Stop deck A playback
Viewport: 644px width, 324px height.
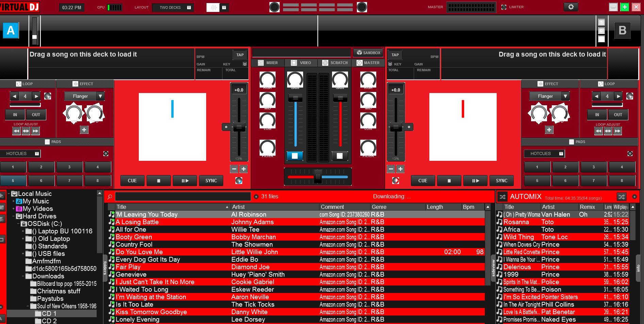159,181
